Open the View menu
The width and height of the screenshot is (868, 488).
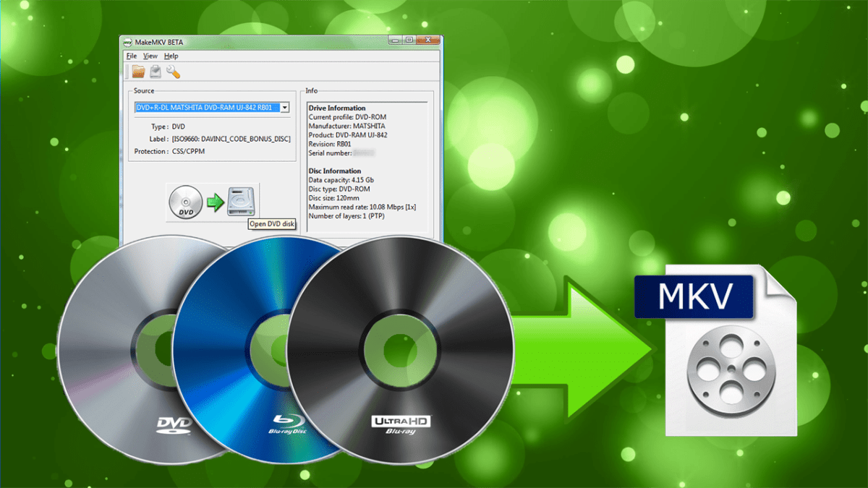pos(150,56)
